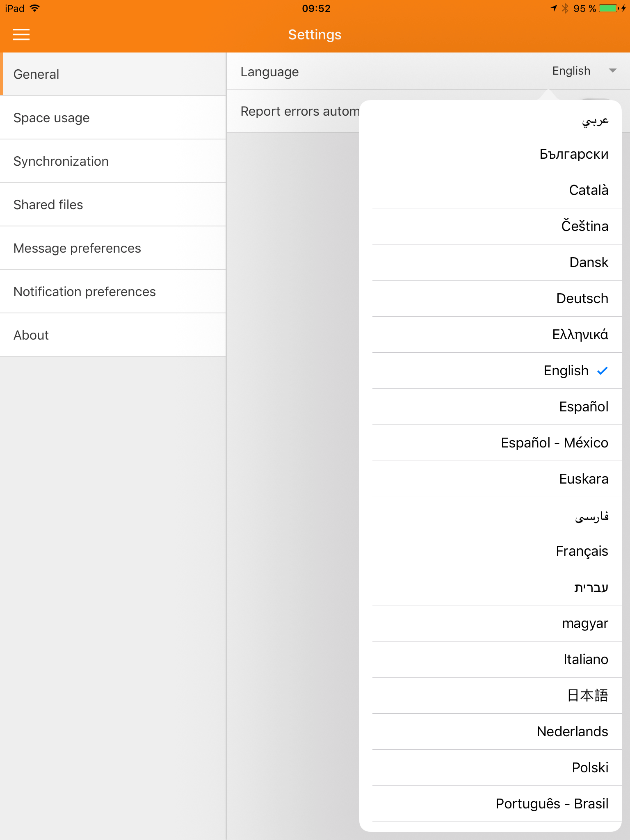Open Shared files settings
The image size is (630, 840).
[x=113, y=205]
